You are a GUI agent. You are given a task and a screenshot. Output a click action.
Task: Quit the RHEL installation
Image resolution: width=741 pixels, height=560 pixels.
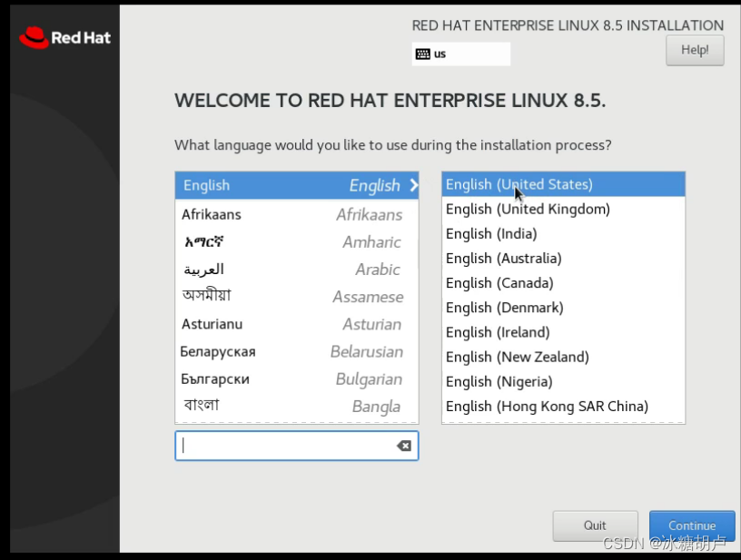(595, 525)
